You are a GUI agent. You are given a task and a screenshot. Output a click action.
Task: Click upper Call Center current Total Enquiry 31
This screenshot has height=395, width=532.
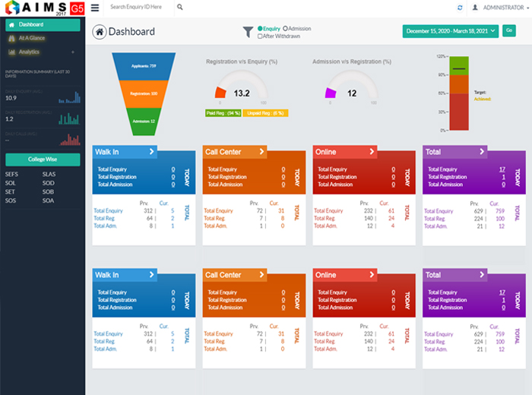pyautogui.click(x=281, y=211)
